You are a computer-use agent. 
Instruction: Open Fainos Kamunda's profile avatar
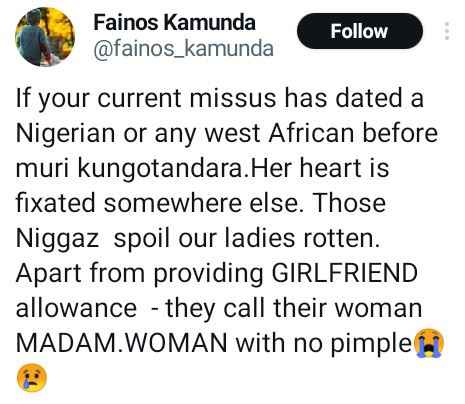(x=45, y=37)
